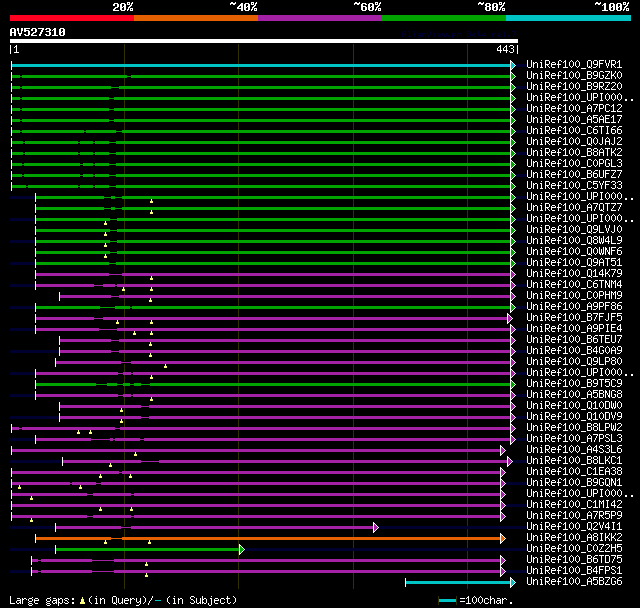Click the cyan =100char scale legend bar

tap(447, 600)
